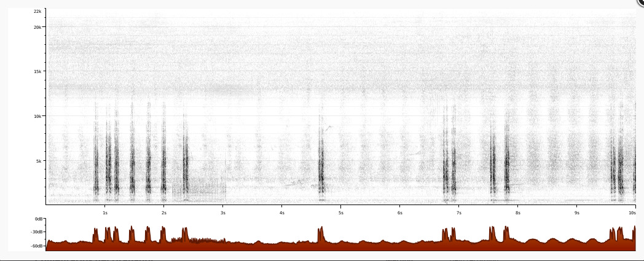Click the 5k frequency axis label
The image size is (644, 261).
39,161
